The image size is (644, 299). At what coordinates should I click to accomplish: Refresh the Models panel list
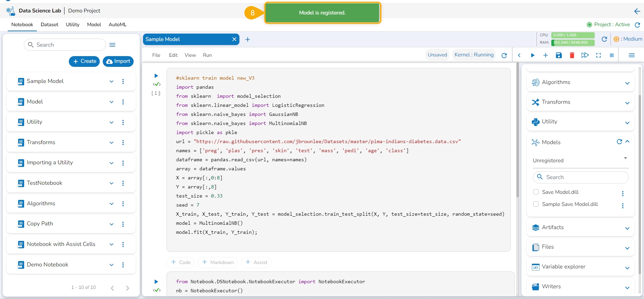(x=619, y=142)
